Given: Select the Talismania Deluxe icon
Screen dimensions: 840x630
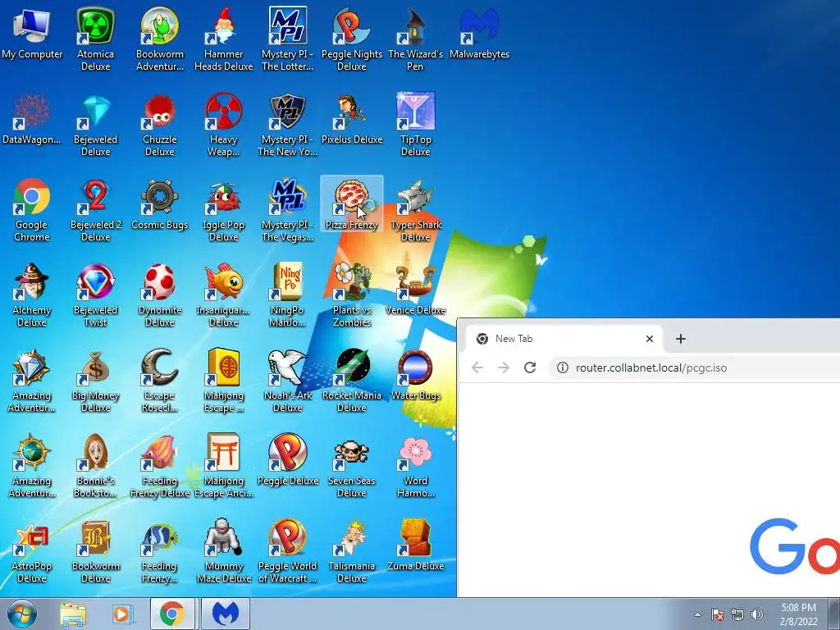Looking at the screenshot, I should [351, 552].
